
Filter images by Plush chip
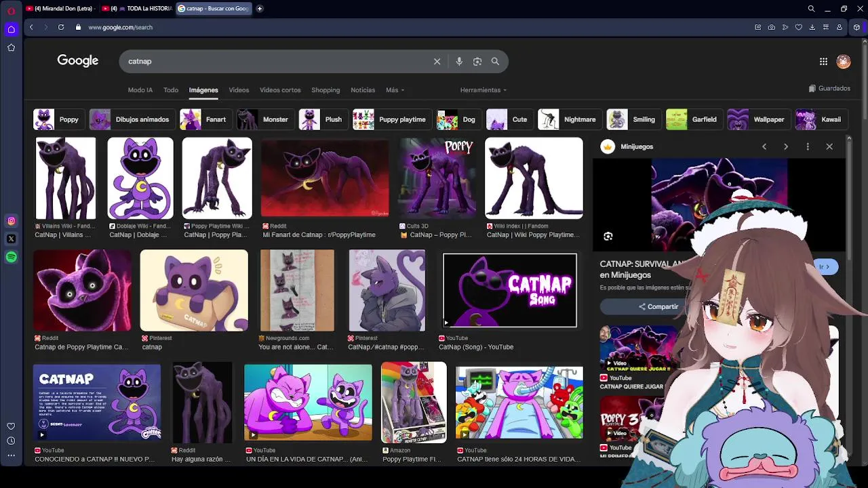pyautogui.click(x=323, y=119)
